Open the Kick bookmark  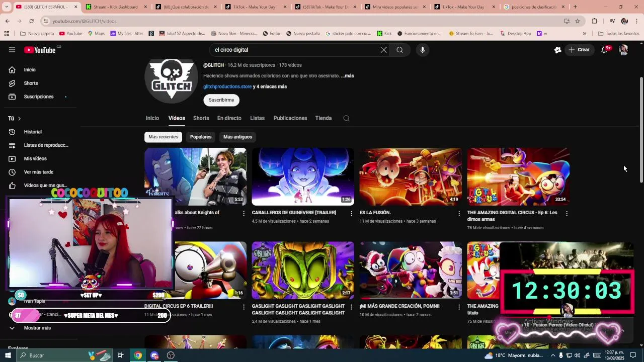pyautogui.click(x=384, y=34)
